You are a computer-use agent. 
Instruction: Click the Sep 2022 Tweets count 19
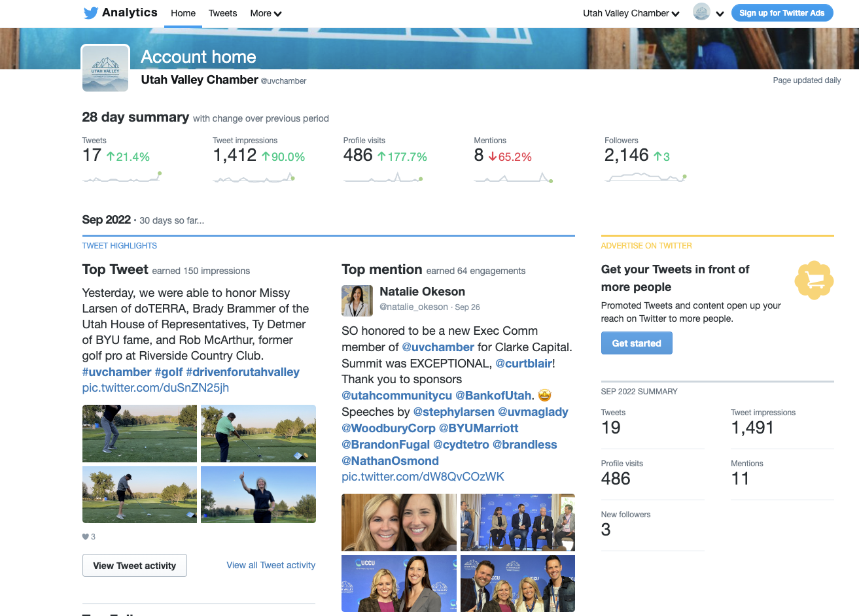click(x=610, y=428)
